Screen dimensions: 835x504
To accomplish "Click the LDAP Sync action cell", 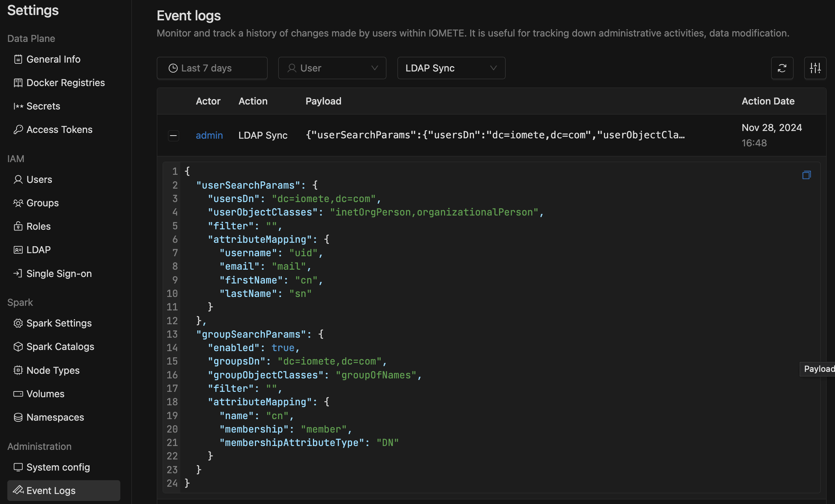I will point(263,135).
